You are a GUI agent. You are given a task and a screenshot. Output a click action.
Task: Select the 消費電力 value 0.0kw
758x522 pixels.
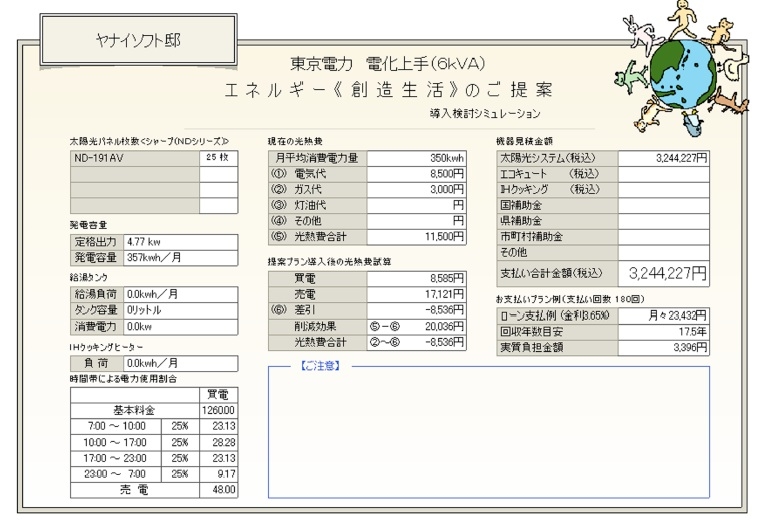click(181, 327)
